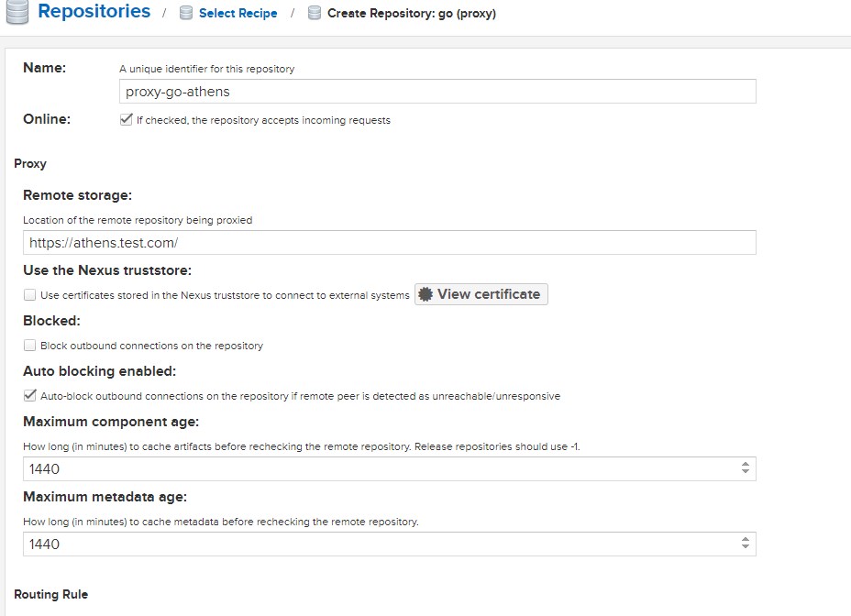Go back to Select Recipe breadcrumb link
This screenshot has height=616, width=851.
click(x=238, y=14)
